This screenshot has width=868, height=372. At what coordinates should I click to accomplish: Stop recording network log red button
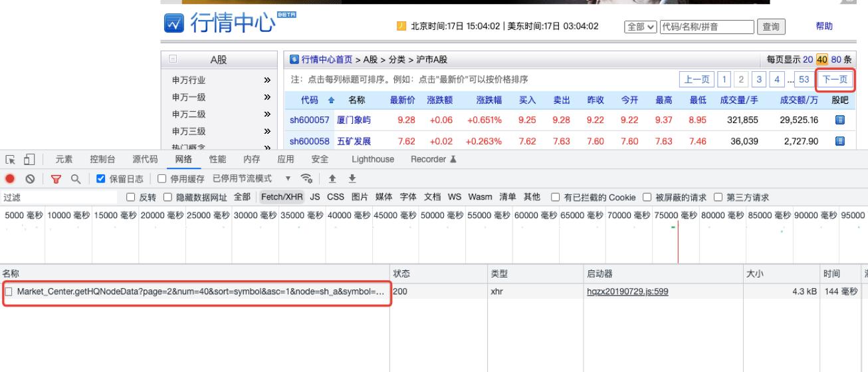point(10,178)
